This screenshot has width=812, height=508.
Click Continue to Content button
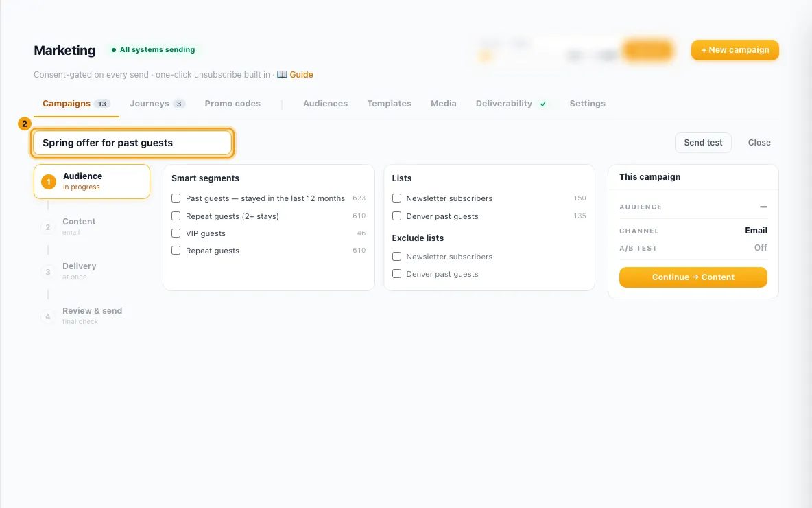(693, 277)
